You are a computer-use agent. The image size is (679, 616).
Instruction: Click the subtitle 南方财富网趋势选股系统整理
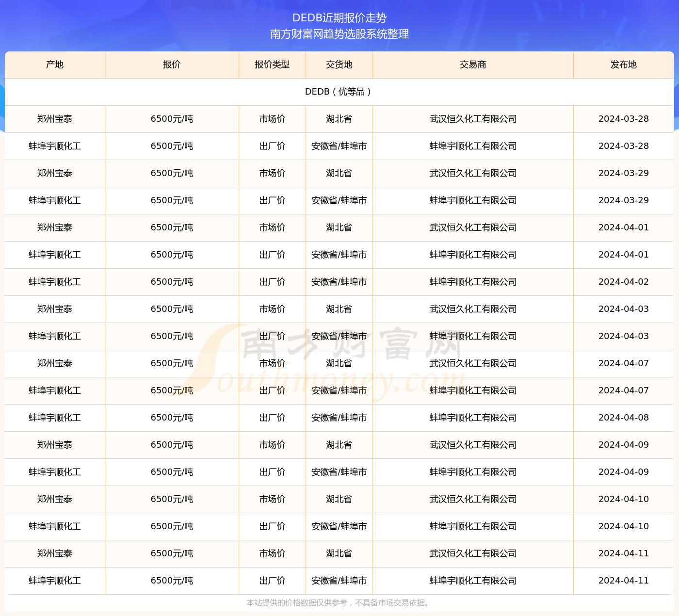[339, 34]
